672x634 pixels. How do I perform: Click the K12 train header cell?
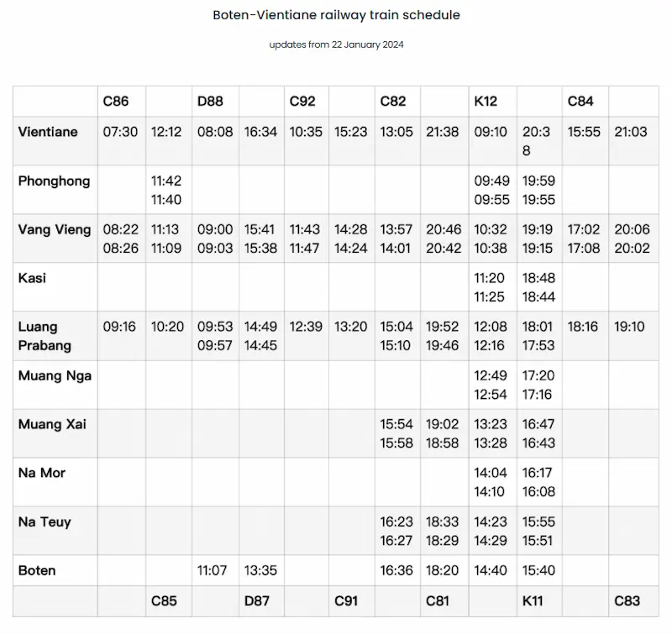point(486,101)
